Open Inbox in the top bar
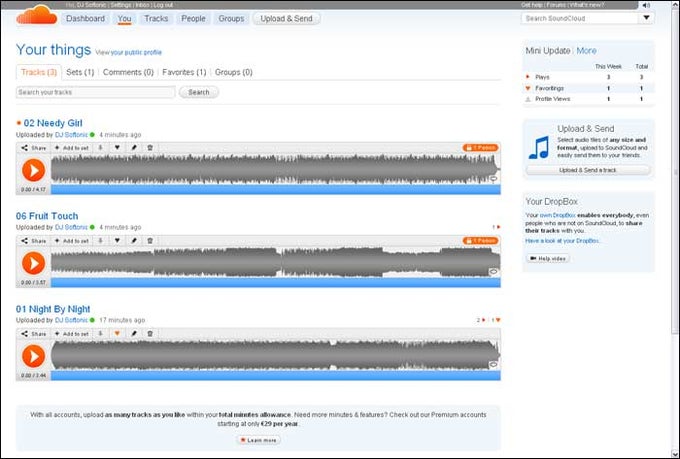The image size is (680, 459). [x=142, y=5]
